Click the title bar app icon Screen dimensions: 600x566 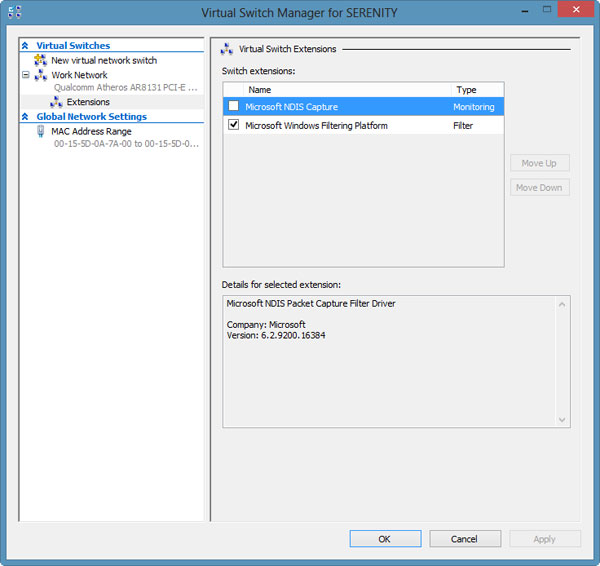click(15, 14)
